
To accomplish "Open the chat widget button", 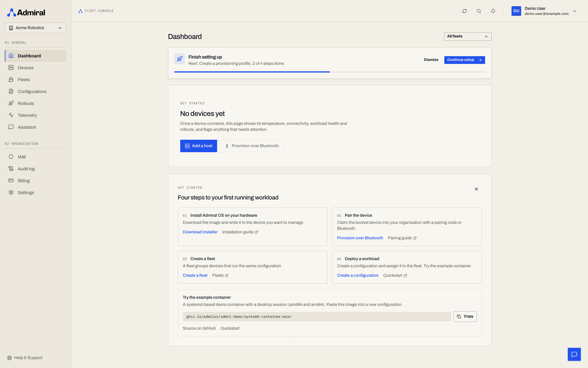I will (x=574, y=354).
